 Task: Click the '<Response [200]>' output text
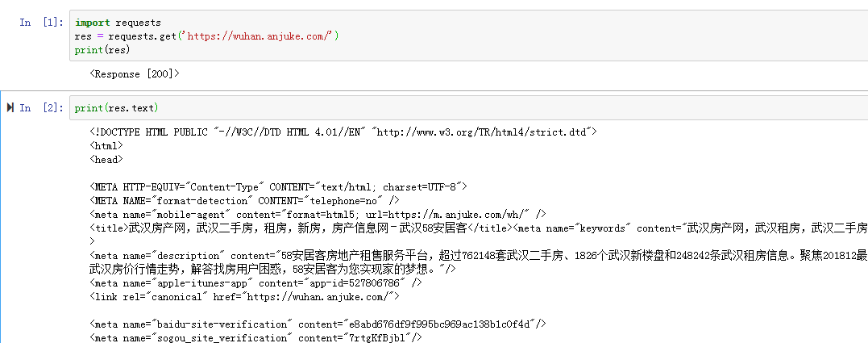[x=135, y=73]
